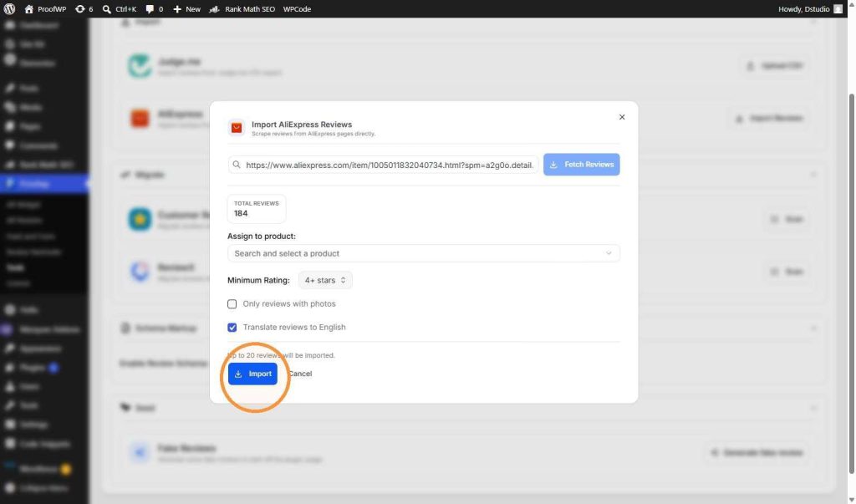Uncheck Translate reviews to English
The image size is (856, 504).
pos(232,327)
